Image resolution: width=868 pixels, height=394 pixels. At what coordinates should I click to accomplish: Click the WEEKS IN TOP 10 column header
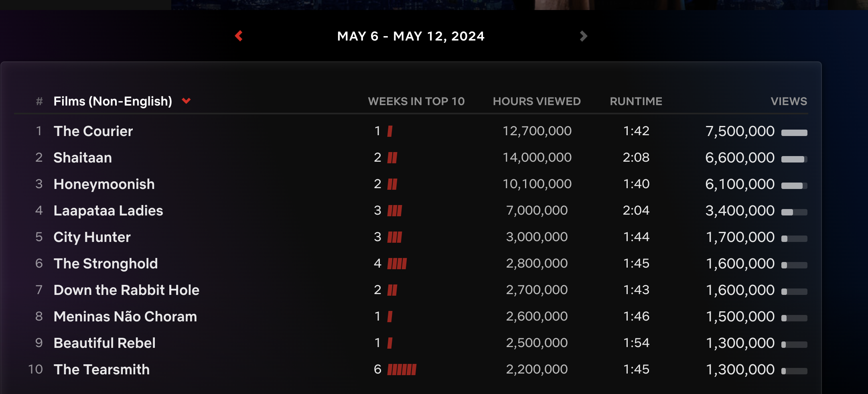click(416, 101)
